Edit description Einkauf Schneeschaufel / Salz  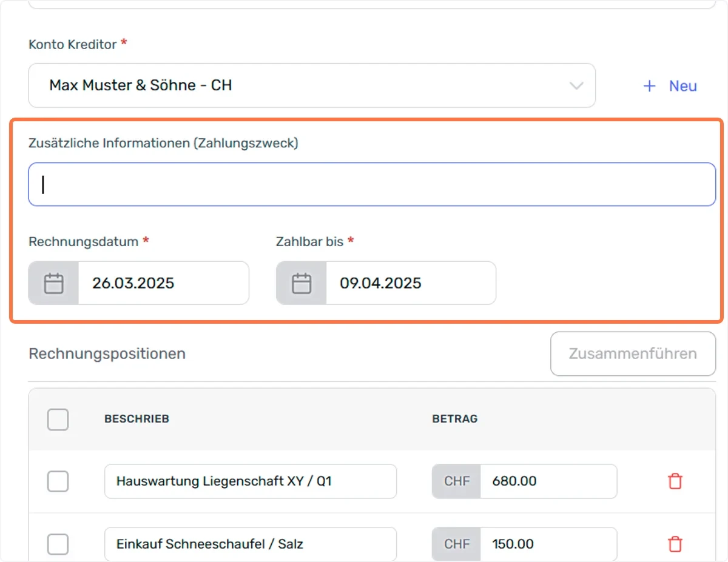click(x=251, y=544)
